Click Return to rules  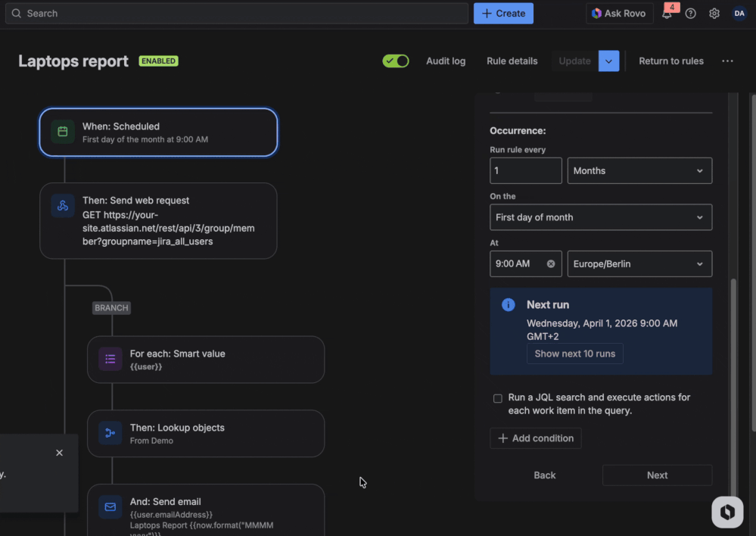(x=670, y=61)
